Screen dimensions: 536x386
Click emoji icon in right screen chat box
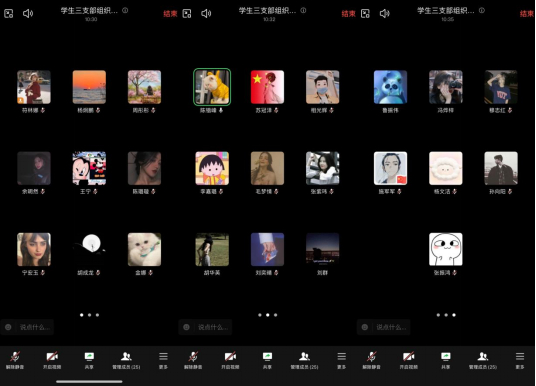point(365,327)
